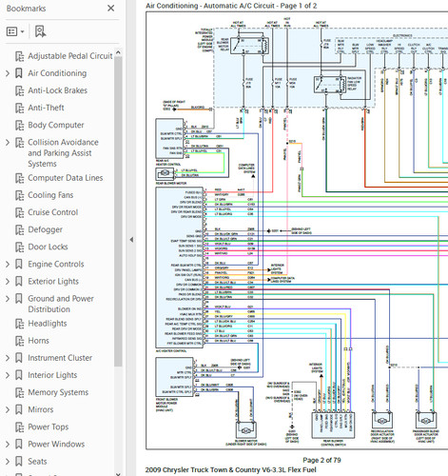The height and width of the screenshot is (476, 448).
Task: Click the bookmarks panel vertical scrollbar thumb
Action: [x=118, y=212]
